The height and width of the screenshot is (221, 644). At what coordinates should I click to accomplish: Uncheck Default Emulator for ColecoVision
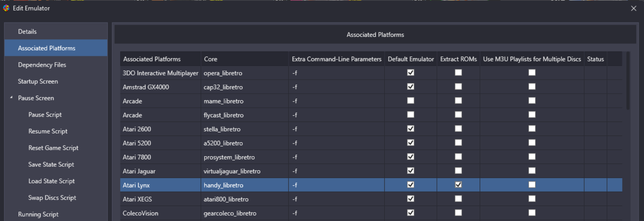(x=410, y=213)
